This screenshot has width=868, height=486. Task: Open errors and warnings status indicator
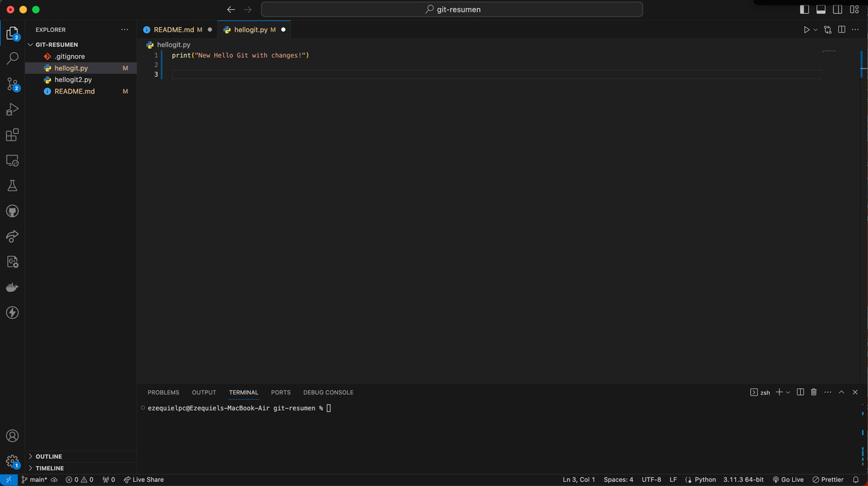pyautogui.click(x=79, y=480)
